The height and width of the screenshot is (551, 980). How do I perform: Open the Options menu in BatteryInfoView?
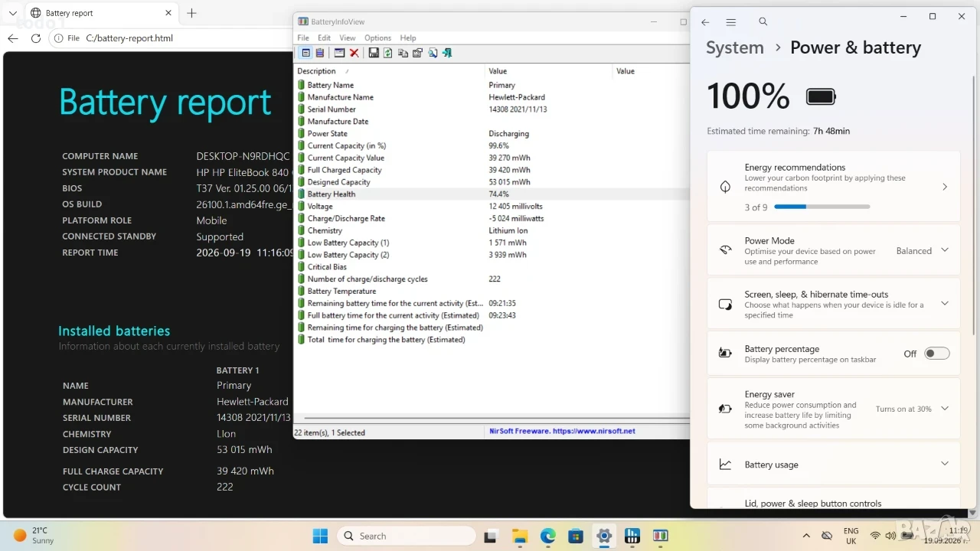[x=377, y=37]
